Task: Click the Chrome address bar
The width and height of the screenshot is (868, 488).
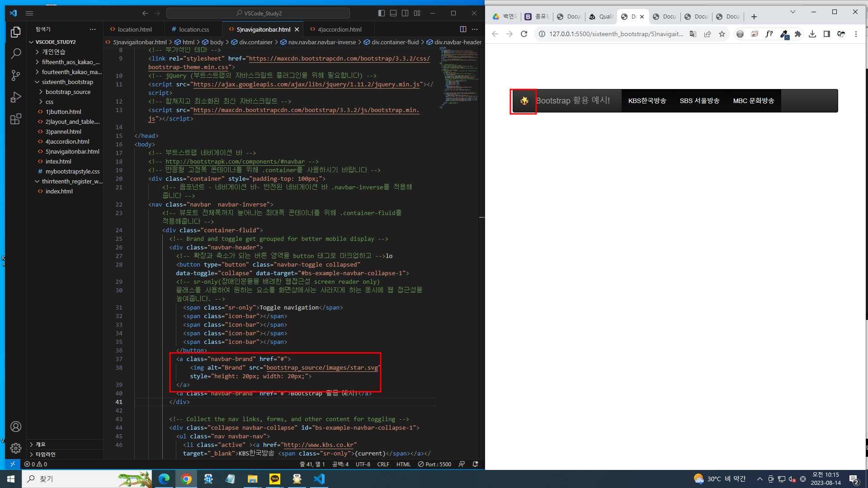Action: (616, 34)
